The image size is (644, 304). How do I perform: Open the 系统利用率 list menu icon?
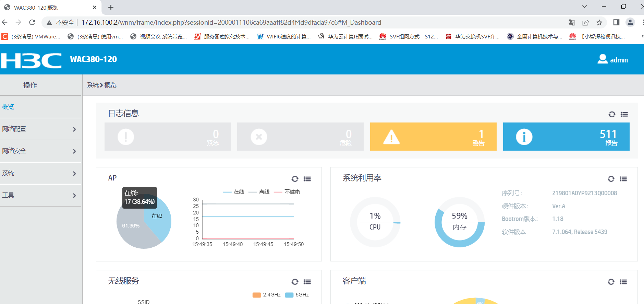[x=623, y=179]
